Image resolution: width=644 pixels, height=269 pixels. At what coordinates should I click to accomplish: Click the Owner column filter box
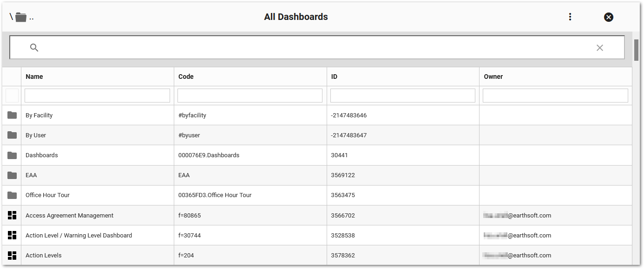click(555, 95)
